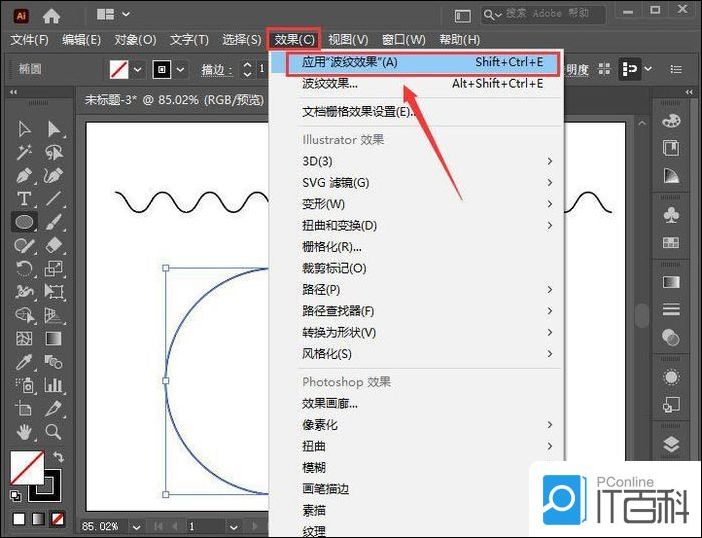Select the Blend tool
The width and height of the screenshot is (702, 538).
pyautogui.click(x=54, y=362)
